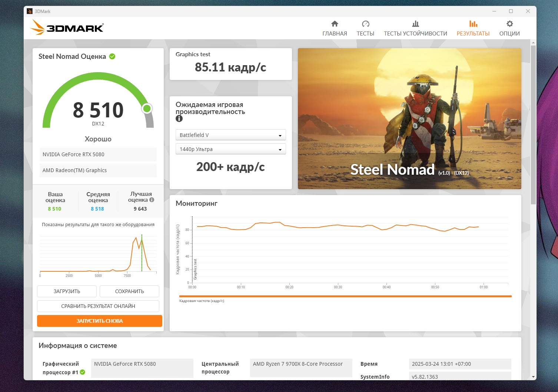Open ТЕСТЫ УСТОЙЧИВОСТИ bar chart icon
558x392 pixels.
click(415, 24)
